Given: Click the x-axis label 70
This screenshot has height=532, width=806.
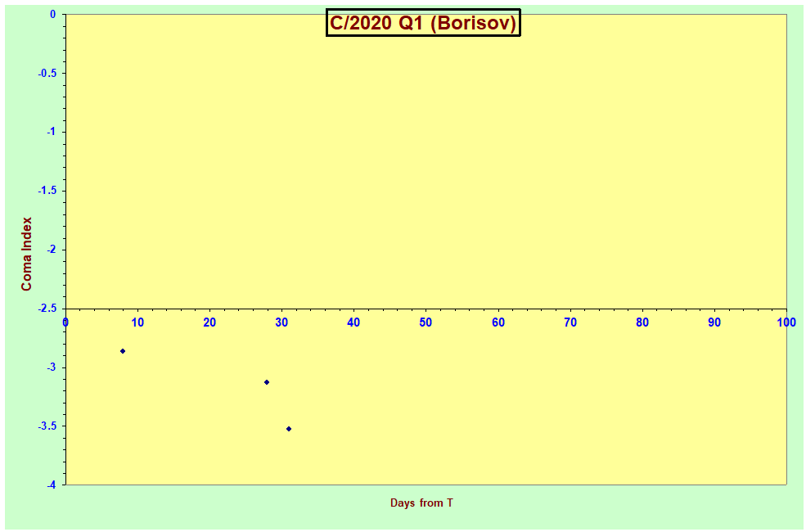Looking at the screenshot, I should click(570, 322).
